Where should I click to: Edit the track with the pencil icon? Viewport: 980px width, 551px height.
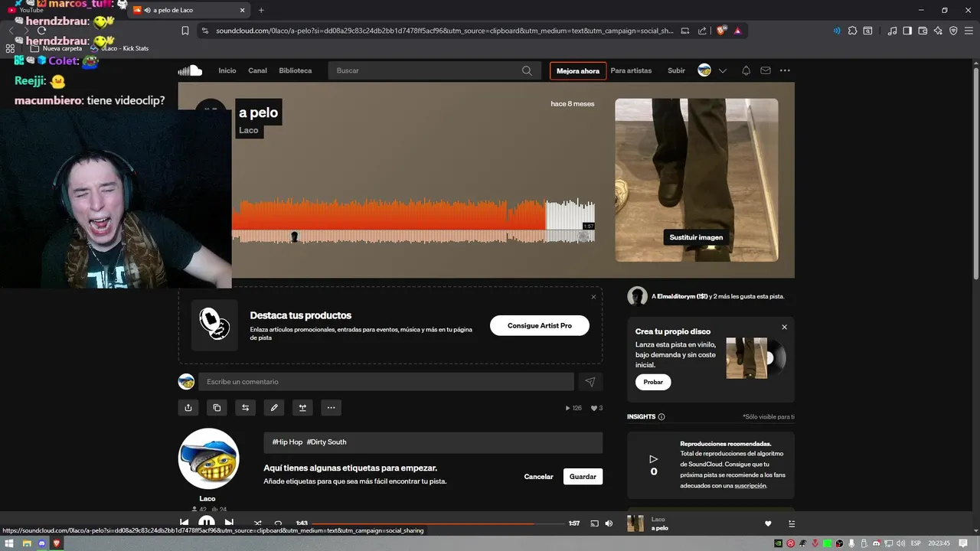274,408
